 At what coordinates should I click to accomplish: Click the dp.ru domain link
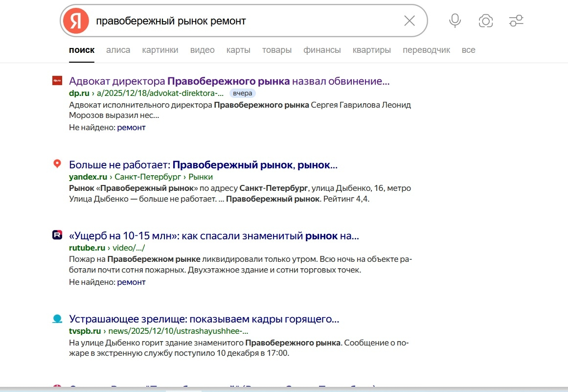[x=79, y=93]
